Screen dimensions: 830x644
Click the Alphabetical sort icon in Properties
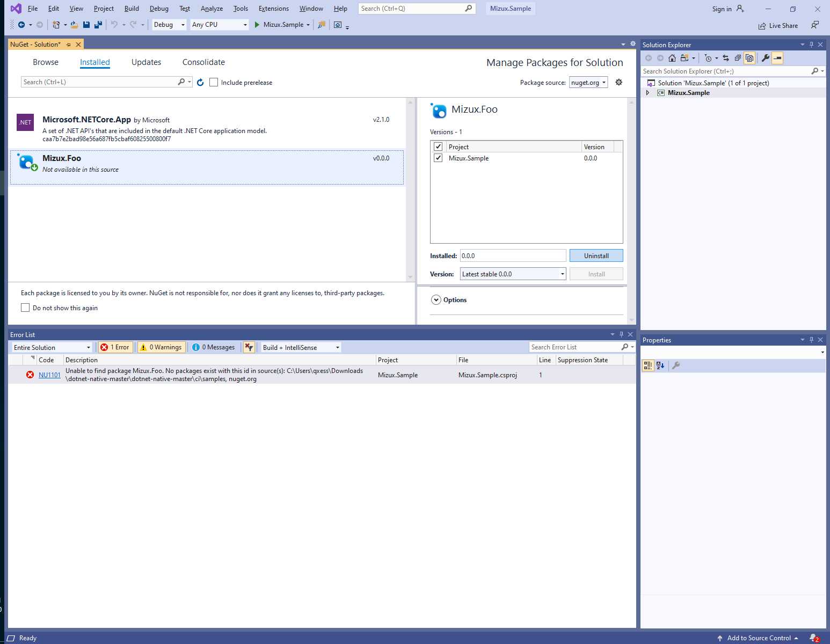point(660,365)
